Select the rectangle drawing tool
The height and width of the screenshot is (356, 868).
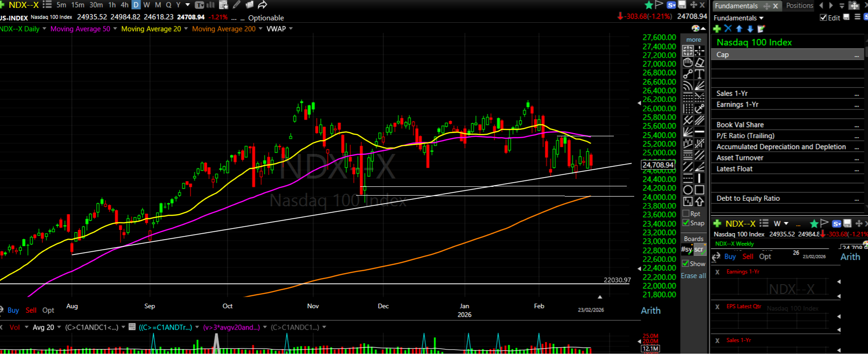699,190
